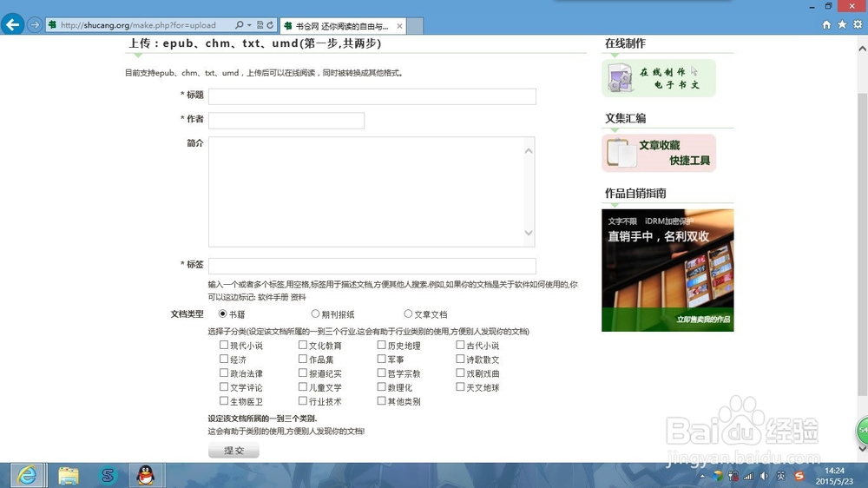This screenshot has width=868, height=488.
Task: Check the 哲学宗教 checkbox
Action: click(381, 373)
